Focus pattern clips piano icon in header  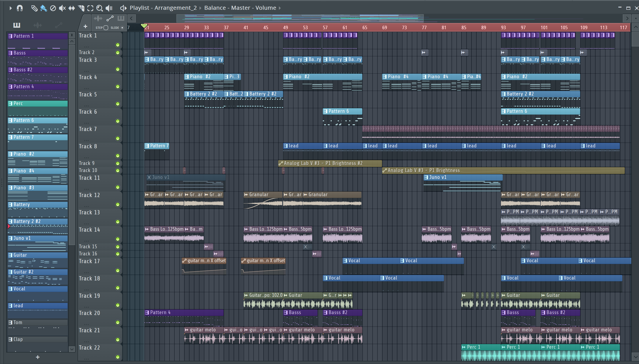[x=121, y=18]
